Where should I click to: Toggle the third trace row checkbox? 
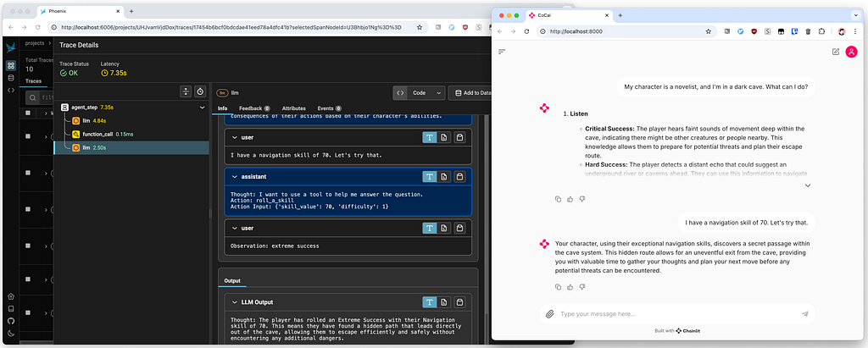point(28,209)
